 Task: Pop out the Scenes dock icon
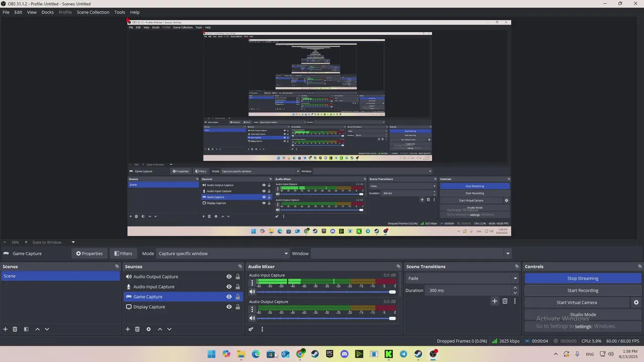coord(117,266)
